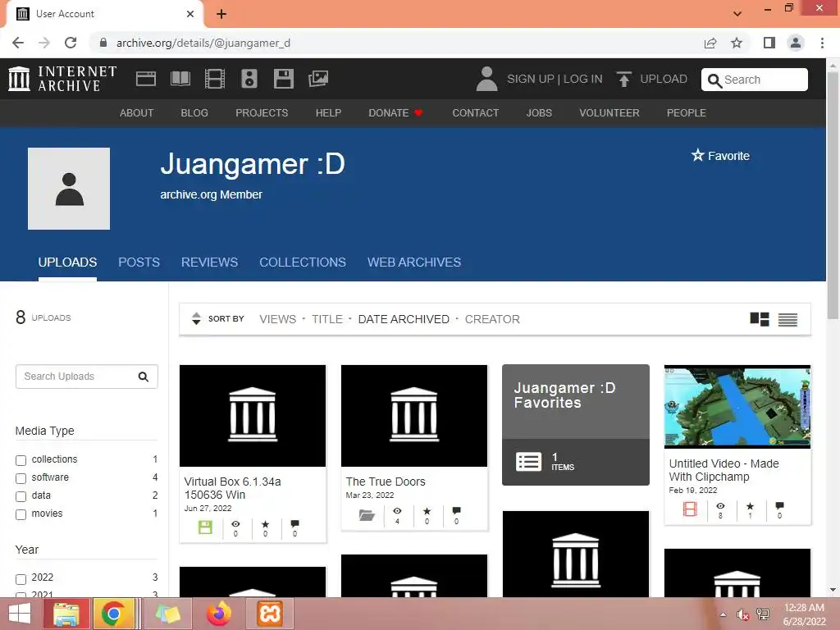Viewport: 840px width, 630px height.
Task: Open a new browser tab
Action: pyautogui.click(x=221, y=14)
